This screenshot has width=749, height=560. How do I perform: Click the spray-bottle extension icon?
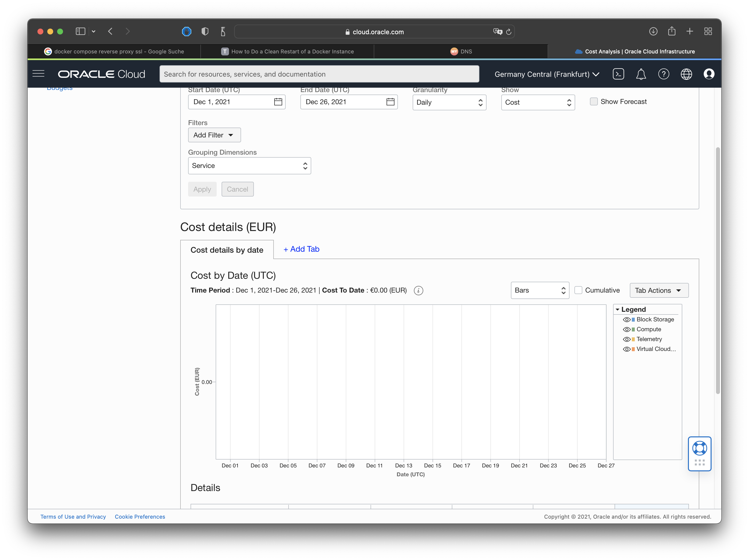(223, 32)
